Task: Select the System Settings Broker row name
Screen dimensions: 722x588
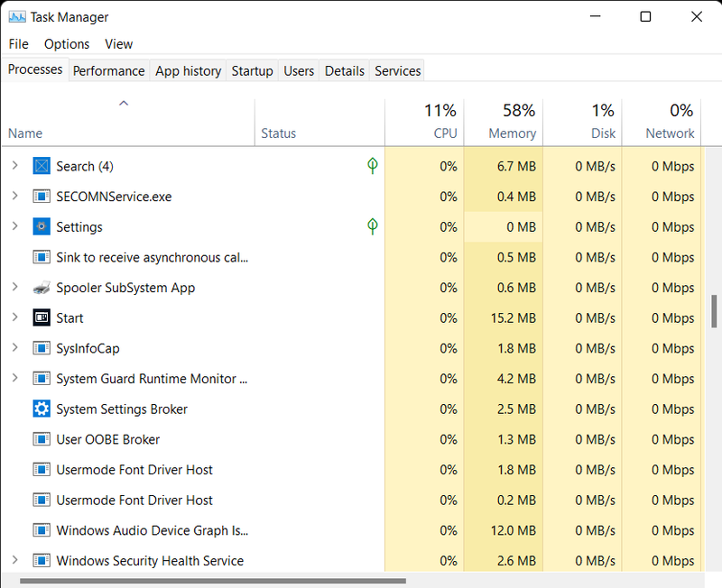Action: tap(122, 409)
